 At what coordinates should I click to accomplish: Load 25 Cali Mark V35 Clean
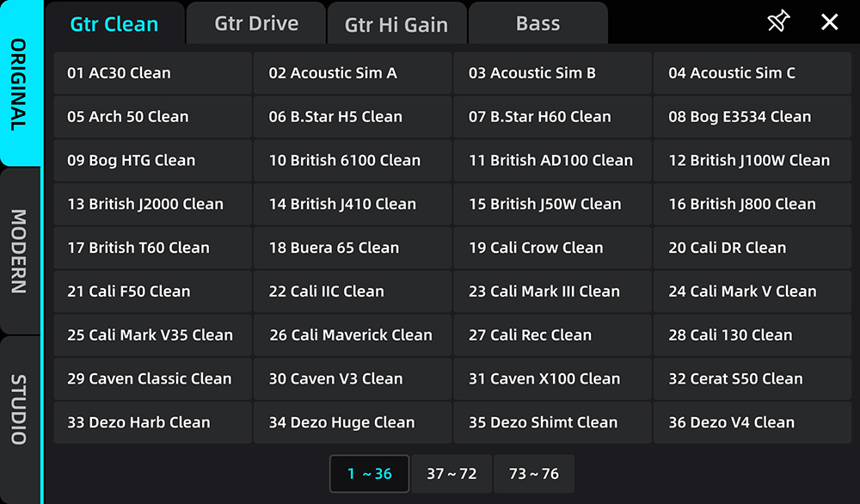coord(153,335)
